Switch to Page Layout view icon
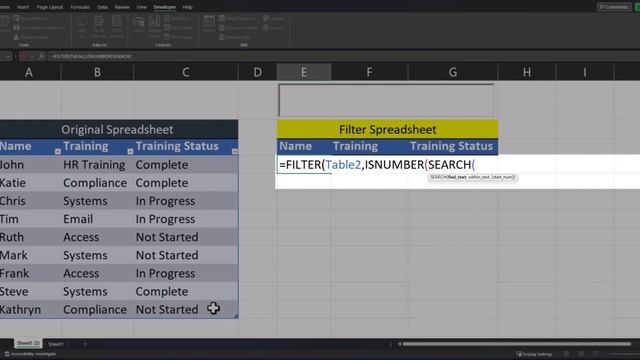The height and width of the screenshot is (360, 640). pyautogui.click(x=581, y=354)
